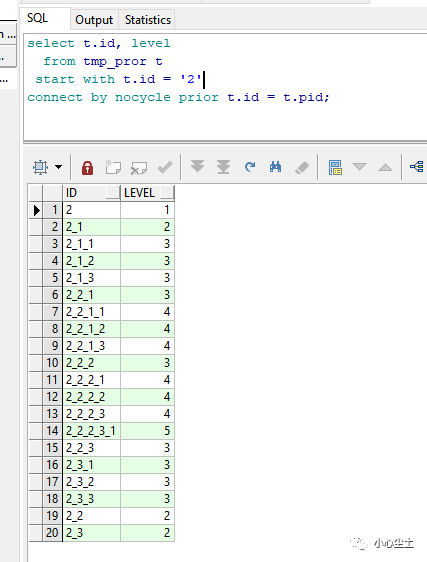Click the delete record icon
The height and width of the screenshot is (562, 427).
click(x=139, y=168)
